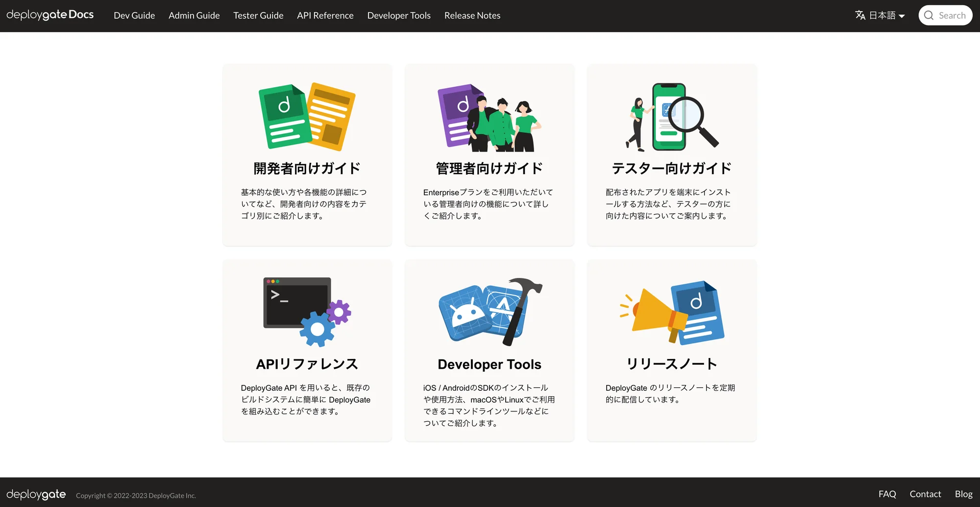Open the FAQ footer link
The image size is (980, 507).
[x=887, y=494]
